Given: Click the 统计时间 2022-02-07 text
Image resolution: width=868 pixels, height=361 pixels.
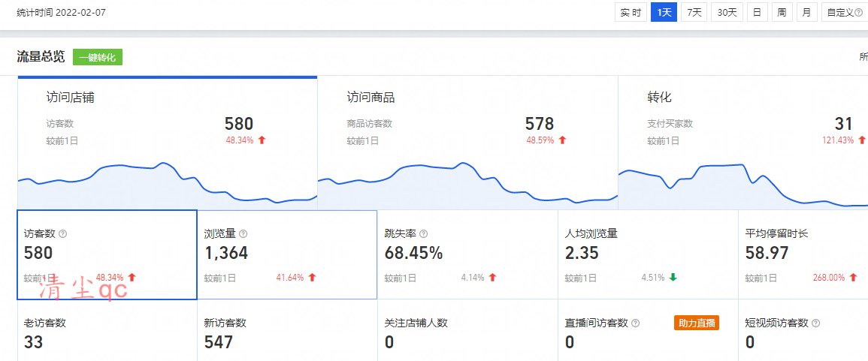Looking at the screenshot, I should click(x=62, y=12).
